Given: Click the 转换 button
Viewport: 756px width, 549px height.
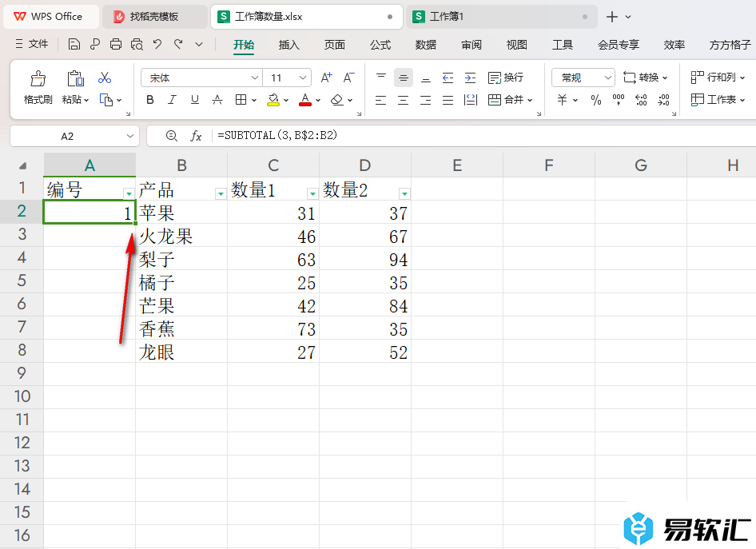Looking at the screenshot, I should click(646, 78).
